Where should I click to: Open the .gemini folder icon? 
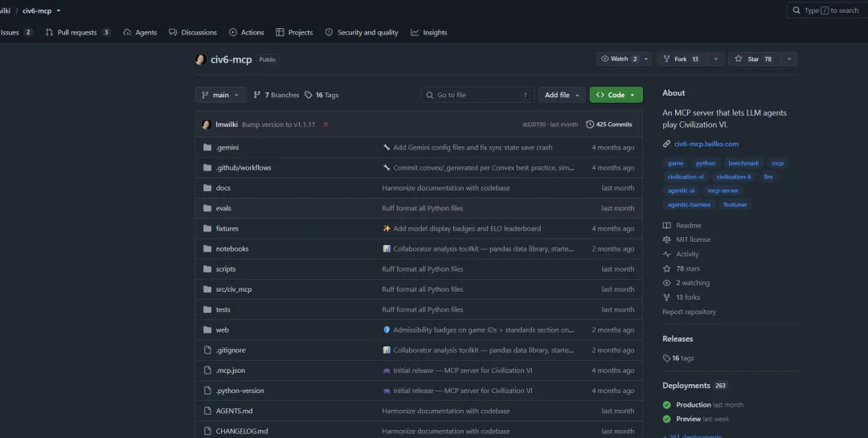tap(207, 147)
